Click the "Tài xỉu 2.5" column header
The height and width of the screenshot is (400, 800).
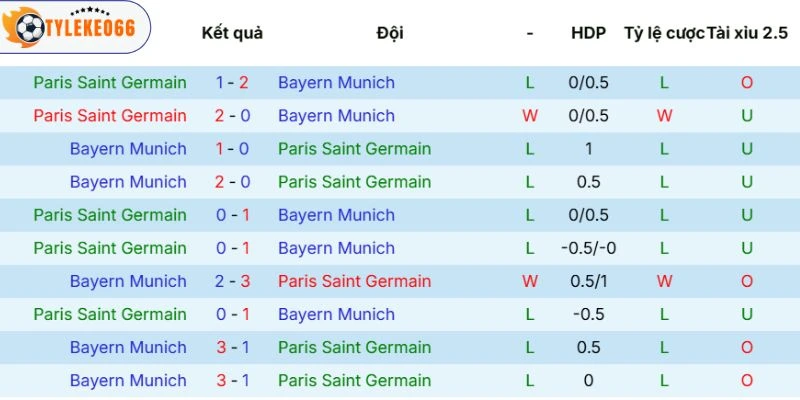(747, 33)
